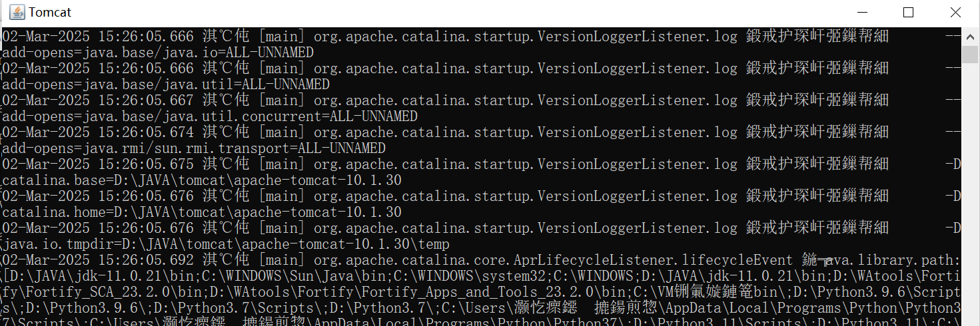Click the Fortify_SCA_23.2.0\bin path text
The height and width of the screenshot is (326, 980).
87,292
